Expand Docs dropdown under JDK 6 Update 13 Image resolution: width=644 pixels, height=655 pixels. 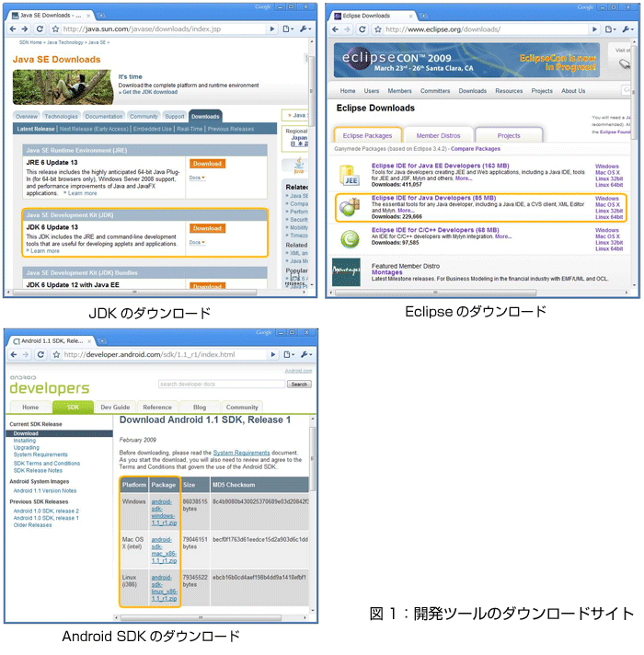tap(197, 242)
